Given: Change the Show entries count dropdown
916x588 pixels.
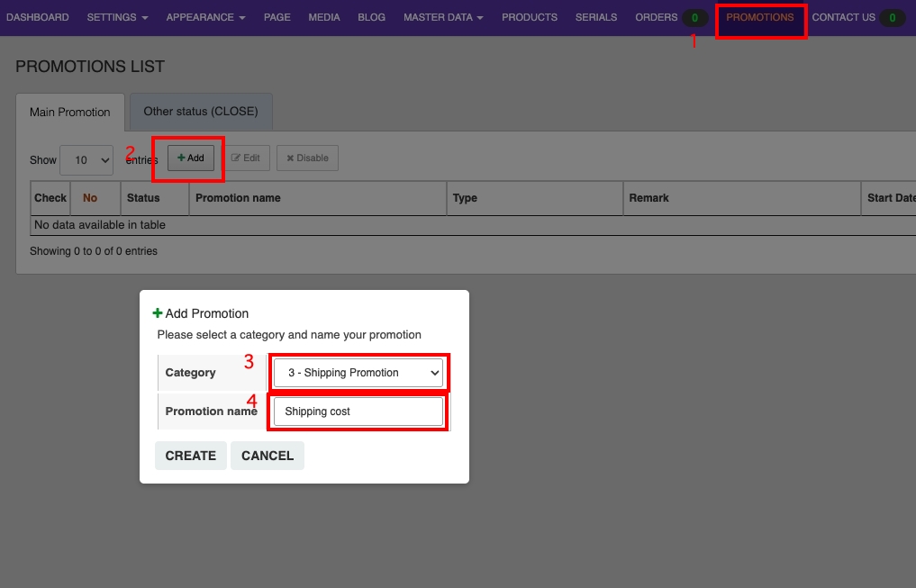Looking at the screenshot, I should click(x=86, y=159).
